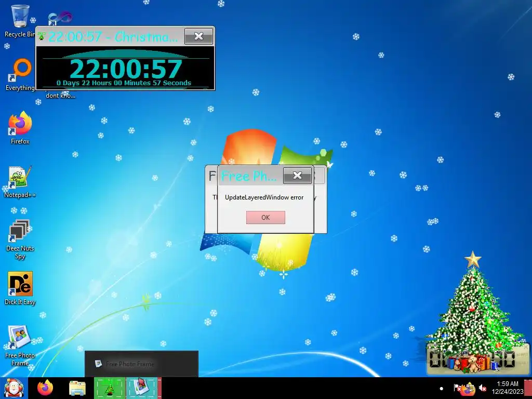Open the clock showing 1:59 AM
The image size is (532, 399).
pyautogui.click(x=508, y=388)
